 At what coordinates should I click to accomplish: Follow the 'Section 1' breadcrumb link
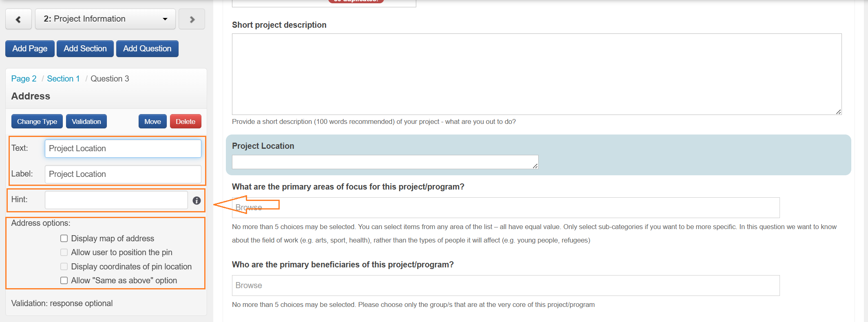63,79
